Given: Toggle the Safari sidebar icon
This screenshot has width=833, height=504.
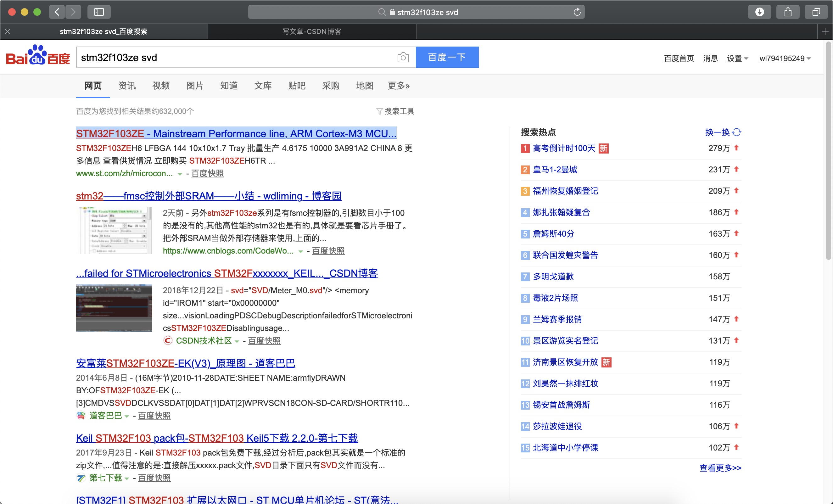Looking at the screenshot, I should tap(99, 12).
